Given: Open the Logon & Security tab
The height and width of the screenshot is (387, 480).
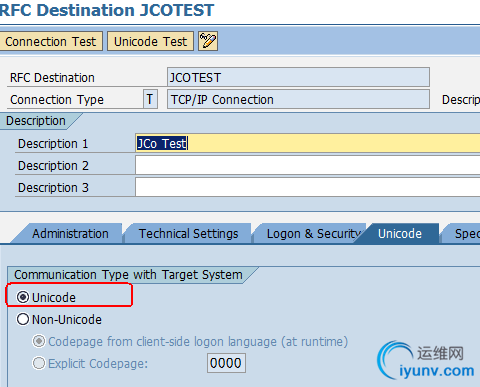Looking at the screenshot, I should click(312, 234).
